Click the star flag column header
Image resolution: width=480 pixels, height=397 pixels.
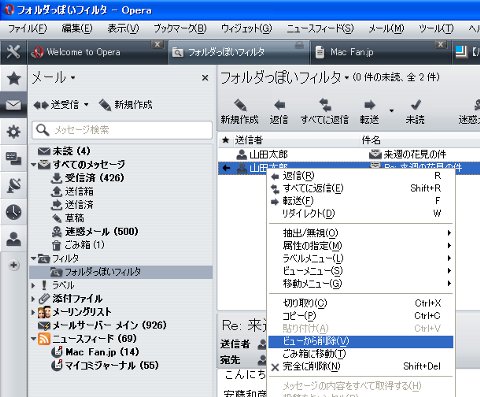pyautogui.click(x=226, y=140)
